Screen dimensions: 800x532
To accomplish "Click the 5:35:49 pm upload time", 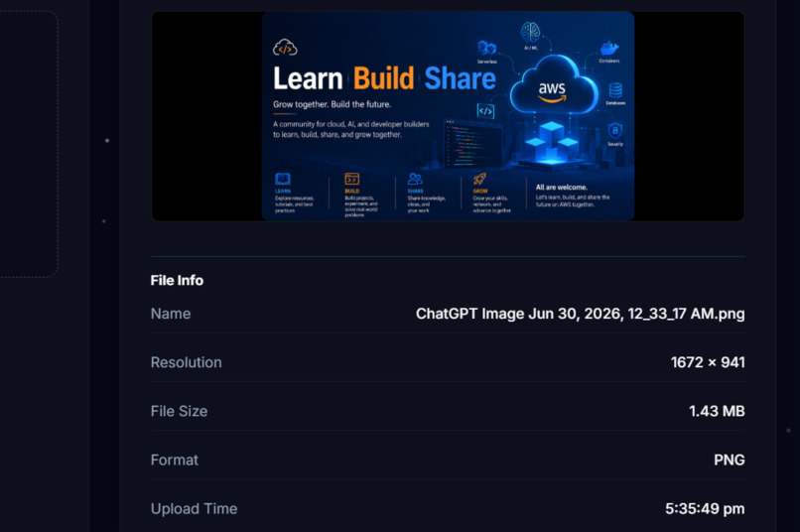I will (x=705, y=508).
